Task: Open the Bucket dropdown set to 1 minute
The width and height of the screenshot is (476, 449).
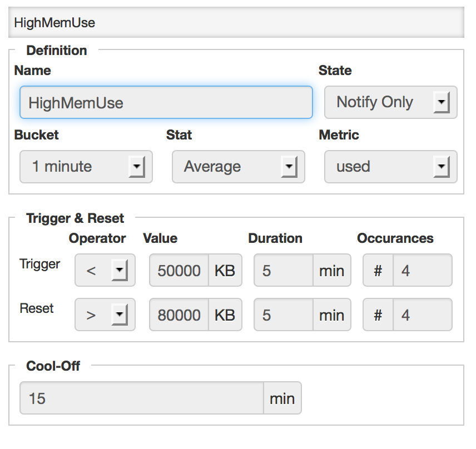Action: click(x=86, y=167)
